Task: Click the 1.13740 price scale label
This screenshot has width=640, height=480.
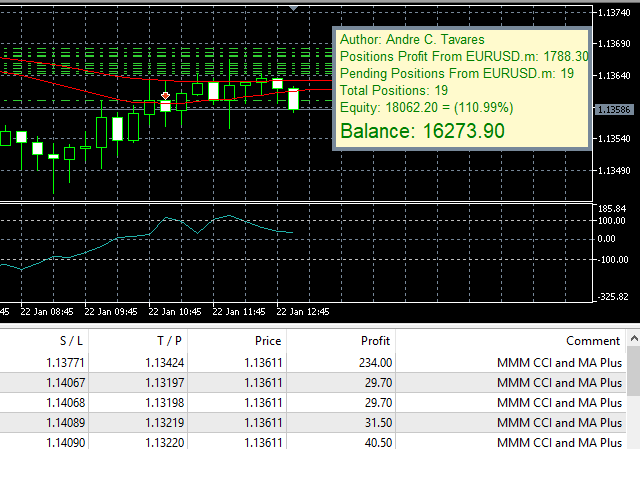Action: (x=614, y=13)
